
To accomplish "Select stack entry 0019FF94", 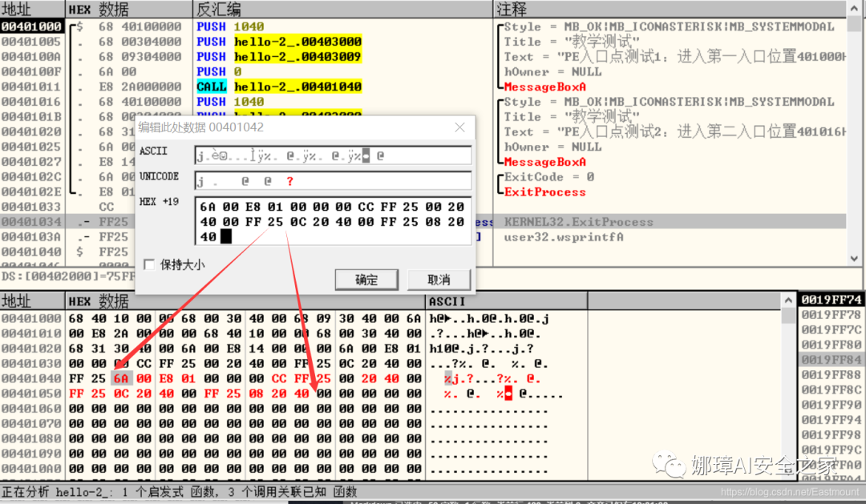I will [x=832, y=420].
